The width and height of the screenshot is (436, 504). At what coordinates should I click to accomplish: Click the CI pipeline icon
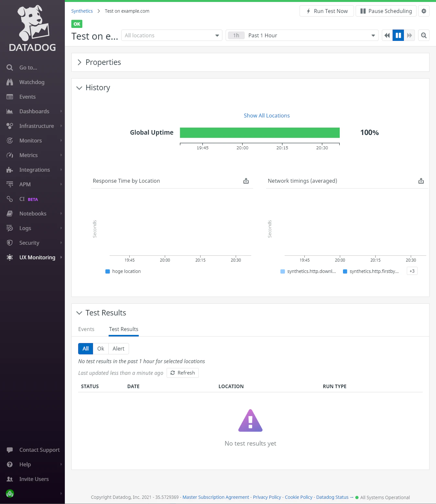pos(10,199)
